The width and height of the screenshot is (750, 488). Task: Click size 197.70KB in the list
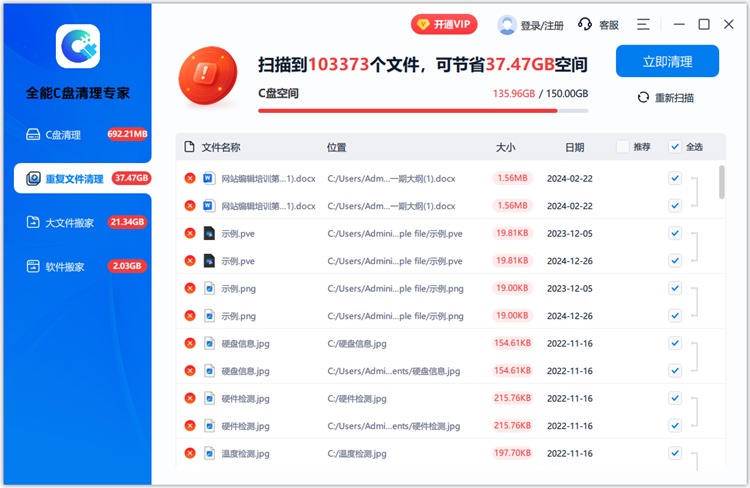coord(512,453)
